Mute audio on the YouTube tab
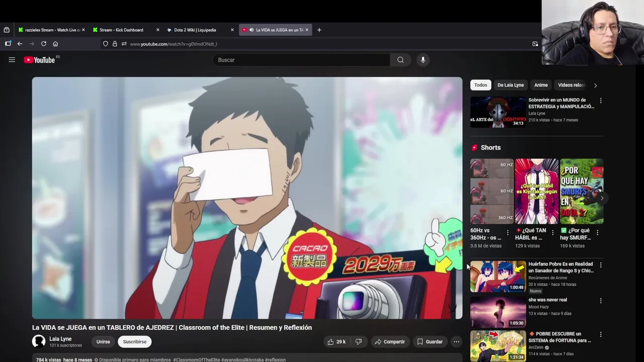 pos(251,30)
